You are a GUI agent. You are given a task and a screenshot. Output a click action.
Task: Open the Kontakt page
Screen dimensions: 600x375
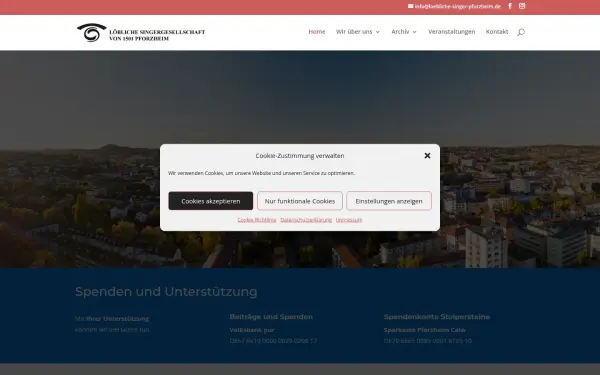497,32
